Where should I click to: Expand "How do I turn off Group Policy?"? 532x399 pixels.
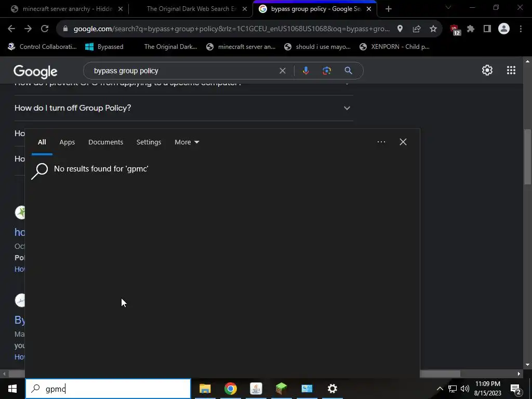(x=183, y=108)
